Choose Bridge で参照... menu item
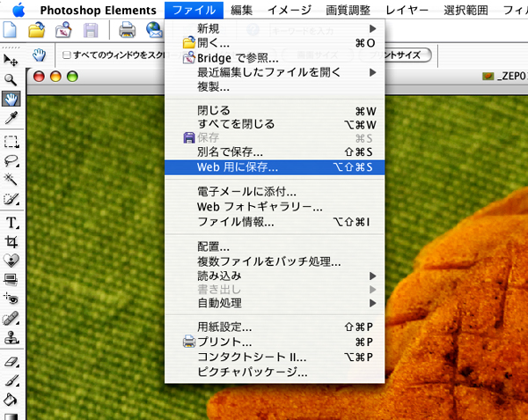This screenshot has height=420, width=528. click(x=275, y=58)
